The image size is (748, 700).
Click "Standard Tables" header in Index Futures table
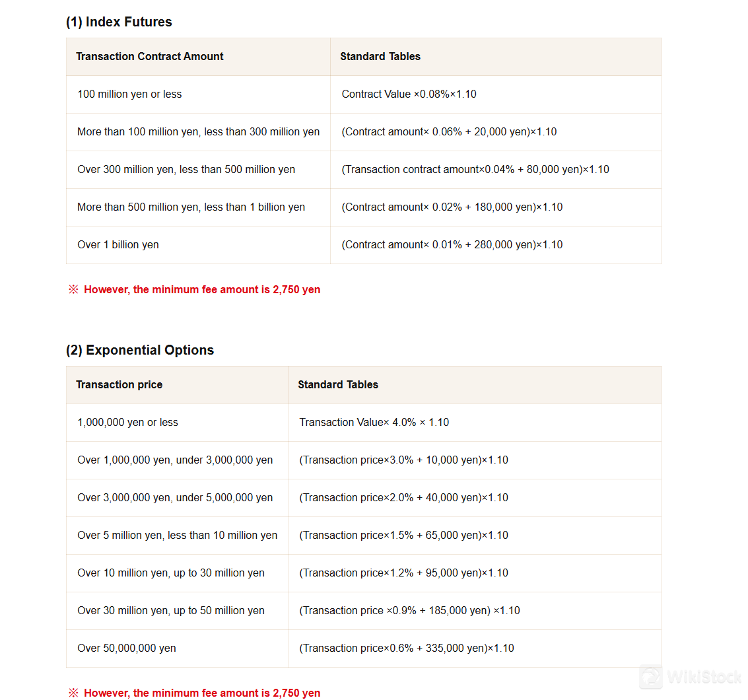tap(380, 57)
